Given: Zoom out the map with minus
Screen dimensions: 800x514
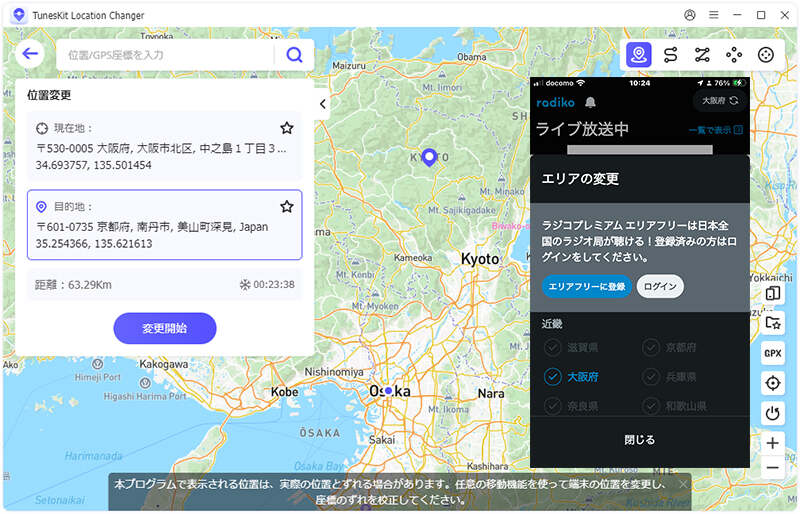Looking at the screenshot, I should point(772,468).
